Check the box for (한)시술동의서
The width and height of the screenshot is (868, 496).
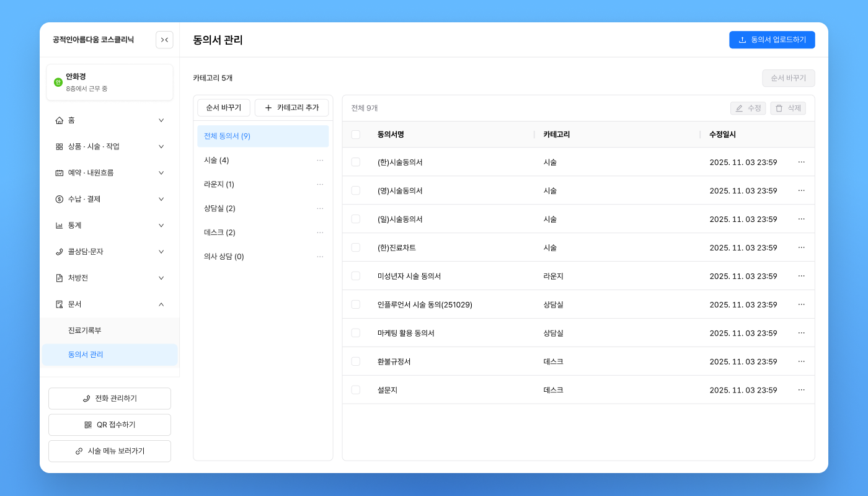(x=355, y=162)
